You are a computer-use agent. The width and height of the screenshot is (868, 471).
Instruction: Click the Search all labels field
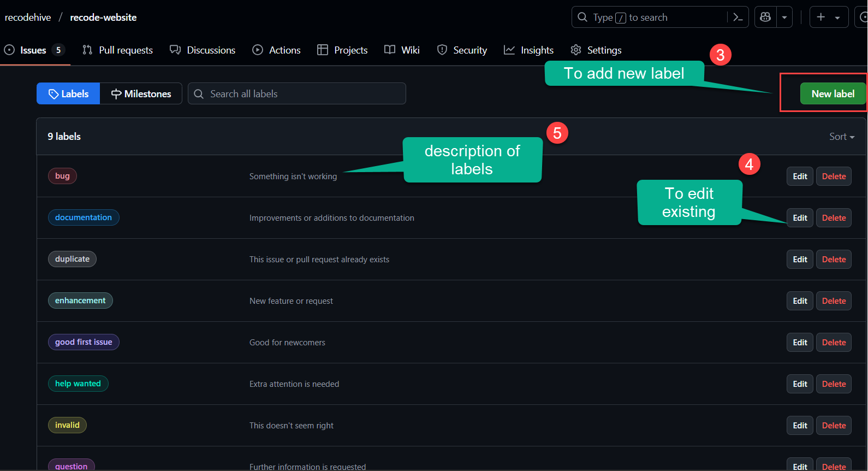(297, 93)
